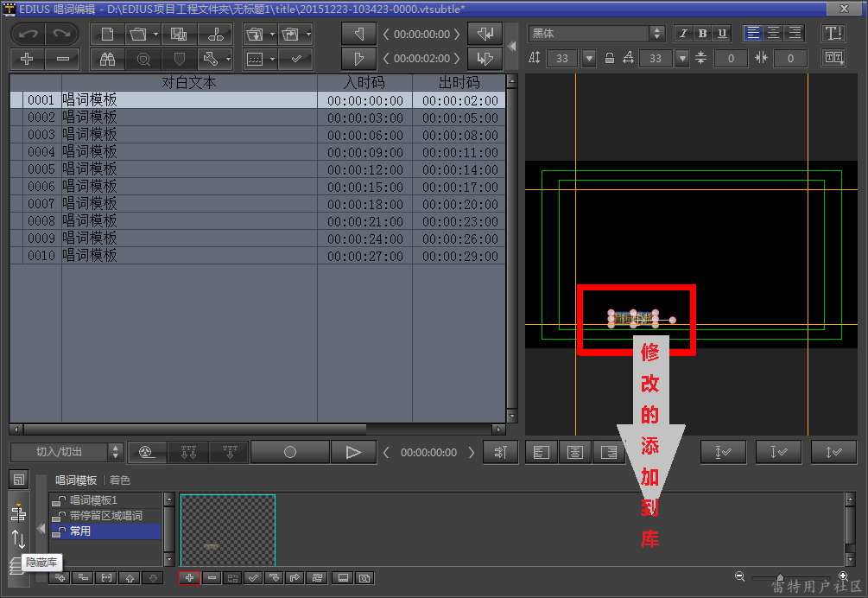Viewport: 868px width, 598px height.
Task: Switch to the 着色 tab
Action: (x=120, y=480)
